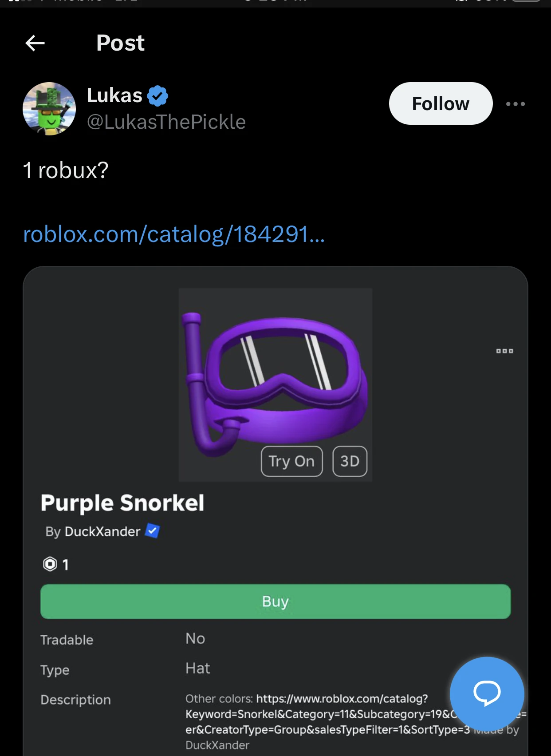The image size is (551, 756).
Task: Click the three-square icon on the snorkel card
Action: pos(505,351)
